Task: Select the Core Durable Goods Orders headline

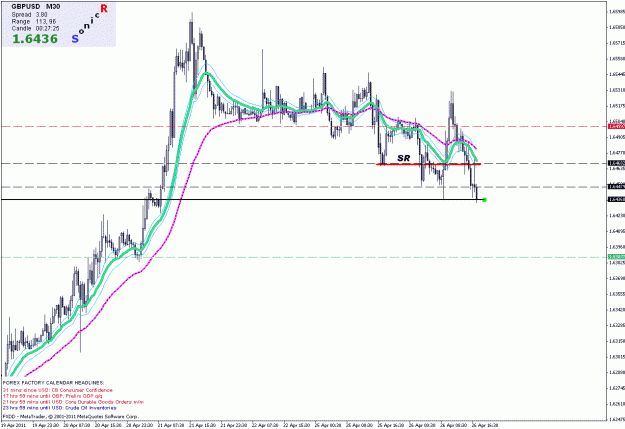Action: 73,402
